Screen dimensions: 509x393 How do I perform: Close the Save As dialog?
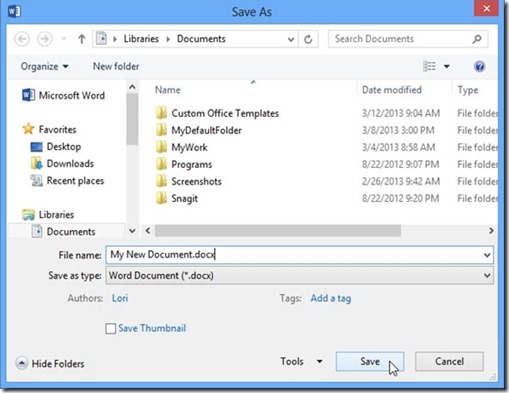click(486, 8)
